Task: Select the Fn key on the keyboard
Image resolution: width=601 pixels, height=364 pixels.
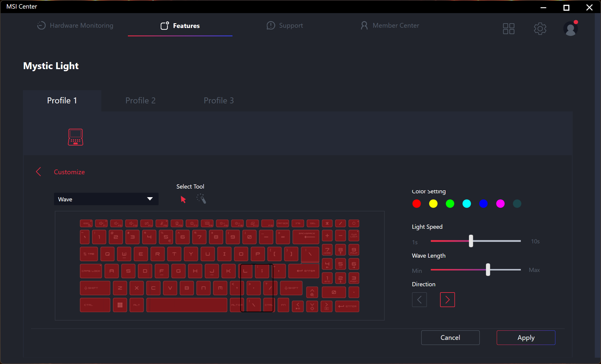Action: pos(283,305)
